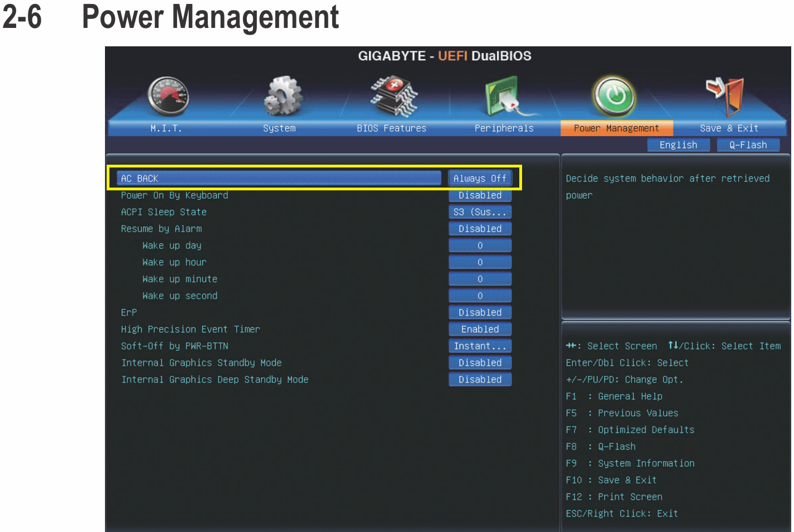
Task: Select the Resume by Alarm label
Action: (161, 229)
